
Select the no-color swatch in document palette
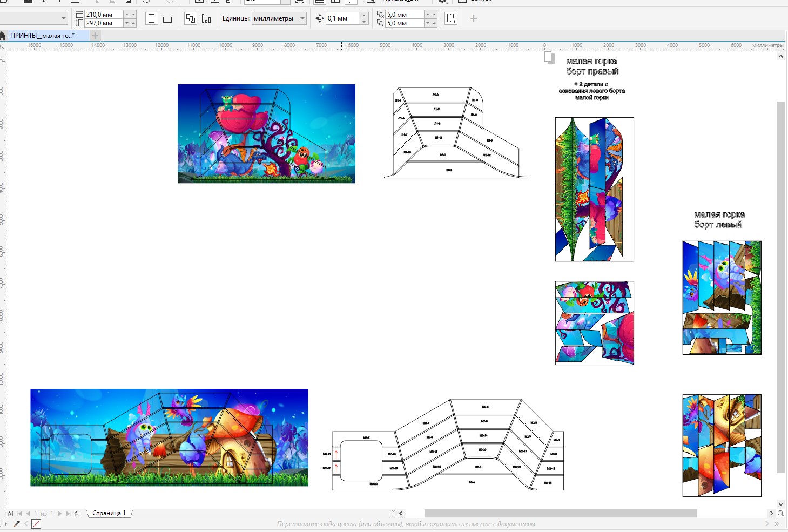coord(36,524)
